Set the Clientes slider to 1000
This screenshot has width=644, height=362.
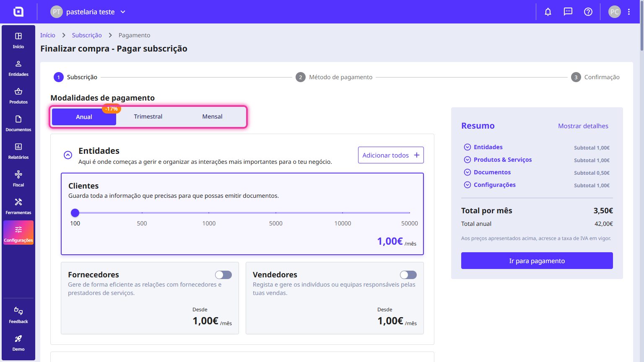(x=209, y=213)
